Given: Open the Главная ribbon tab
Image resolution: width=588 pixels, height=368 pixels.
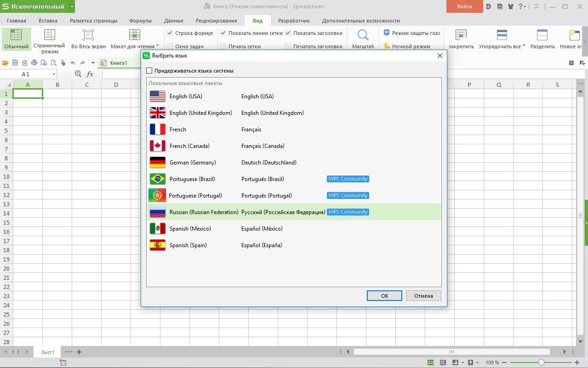Looking at the screenshot, I should pyautogui.click(x=17, y=21).
